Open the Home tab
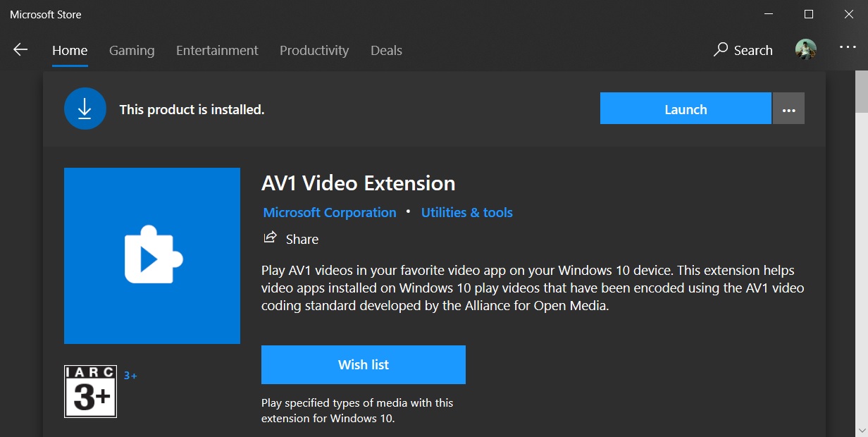Image resolution: width=868 pixels, height=437 pixels. pyautogui.click(x=70, y=51)
